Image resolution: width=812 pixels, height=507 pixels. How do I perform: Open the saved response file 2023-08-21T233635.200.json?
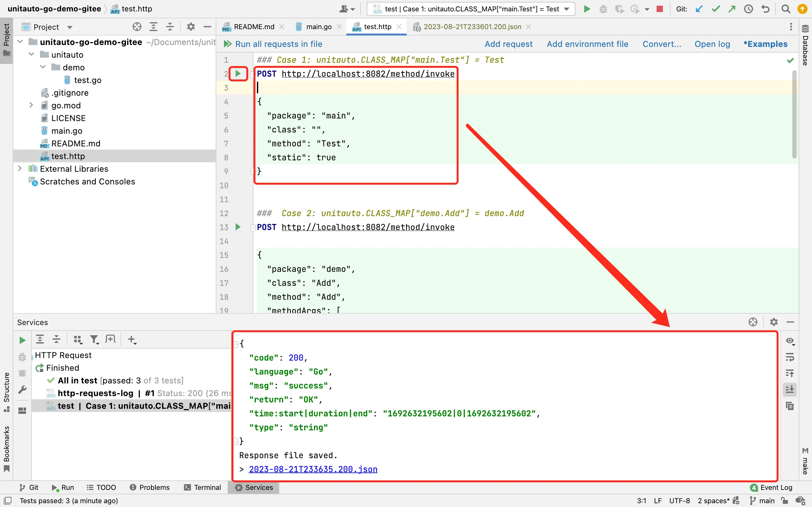[312, 469]
